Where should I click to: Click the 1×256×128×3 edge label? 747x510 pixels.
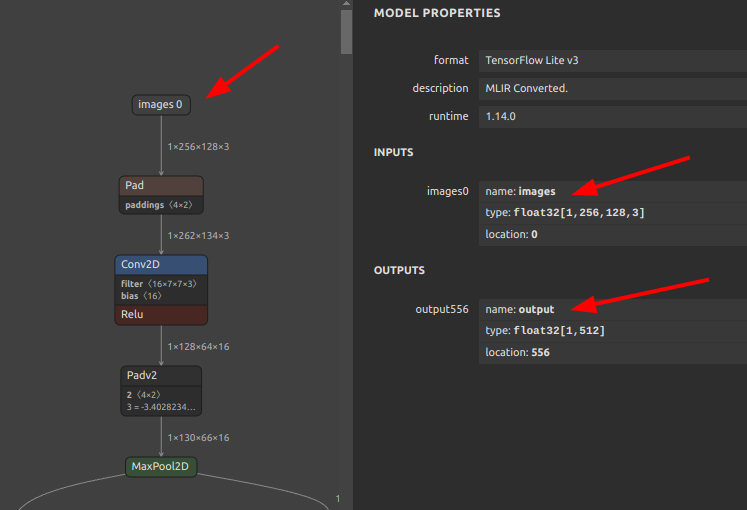[x=198, y=147]
